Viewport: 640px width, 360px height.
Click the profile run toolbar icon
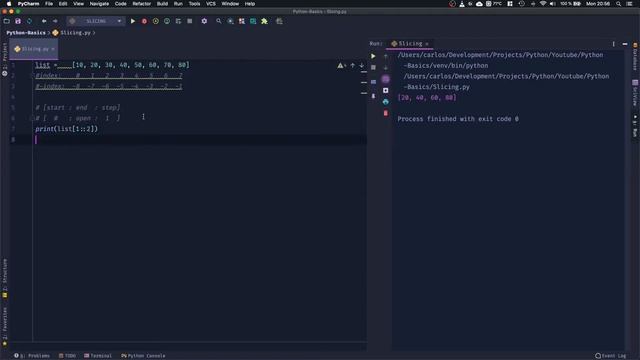click(x=167, y=21)
